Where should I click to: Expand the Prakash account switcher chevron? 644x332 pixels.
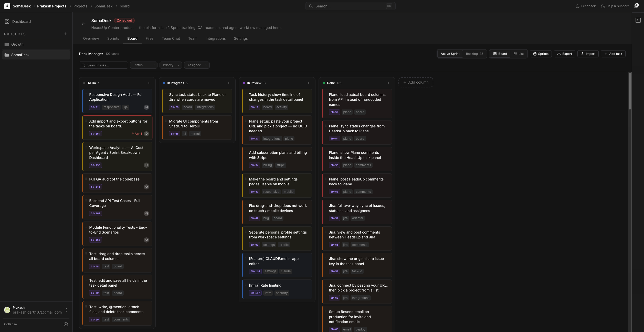(66, 310)
